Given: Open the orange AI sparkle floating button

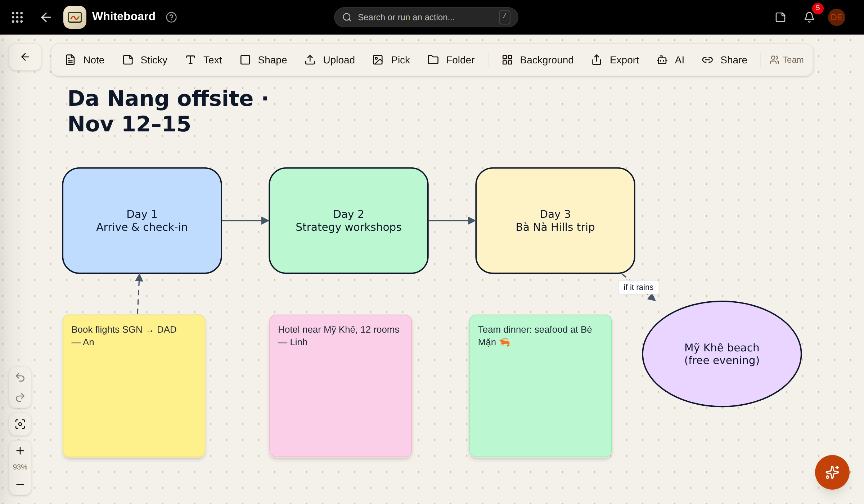Looking at the screenshot, I should click(x=832, y=472).
